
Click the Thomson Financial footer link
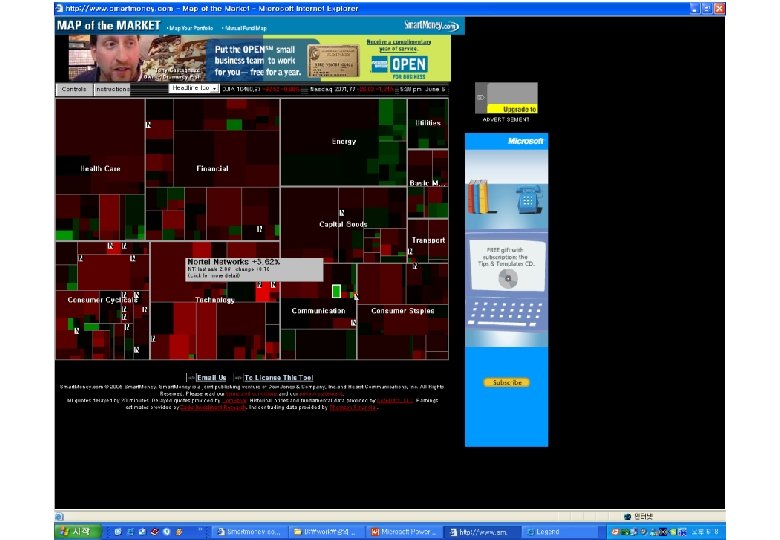pyautogui.click(x=353, y=407)
